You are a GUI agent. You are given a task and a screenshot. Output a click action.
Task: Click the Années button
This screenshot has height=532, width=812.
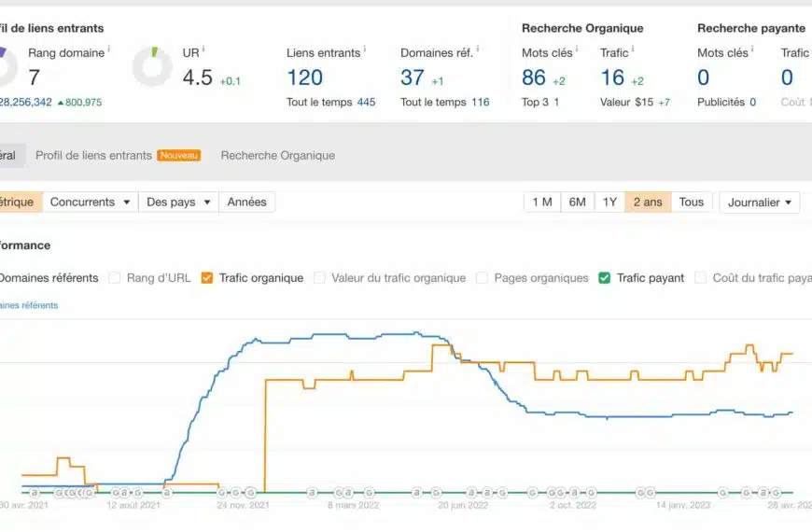coord(246,203)
